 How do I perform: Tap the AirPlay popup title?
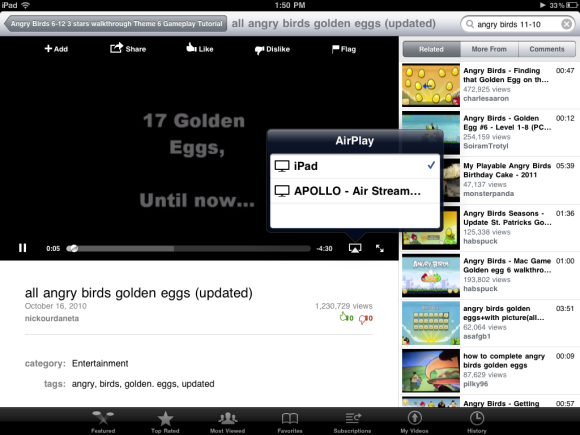[x=355, y=141]
